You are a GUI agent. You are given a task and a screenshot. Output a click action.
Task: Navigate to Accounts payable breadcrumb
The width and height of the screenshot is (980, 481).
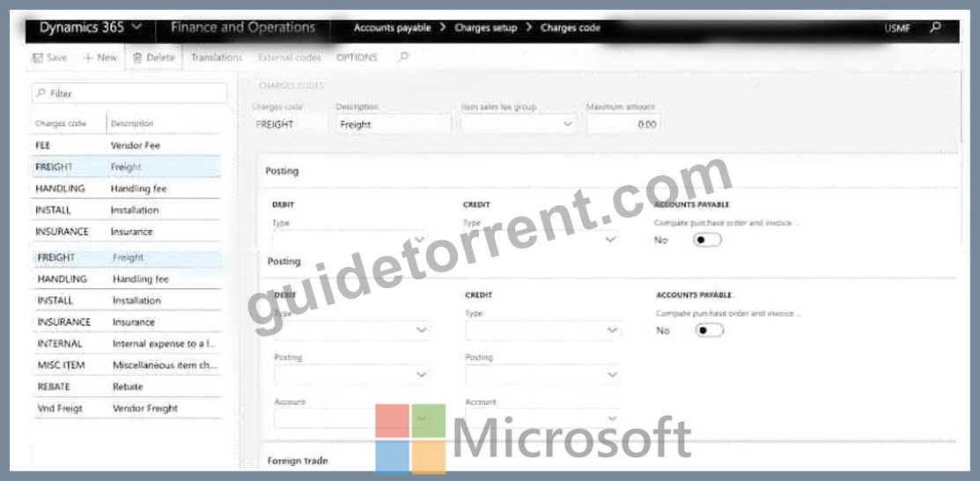point(392,27)
